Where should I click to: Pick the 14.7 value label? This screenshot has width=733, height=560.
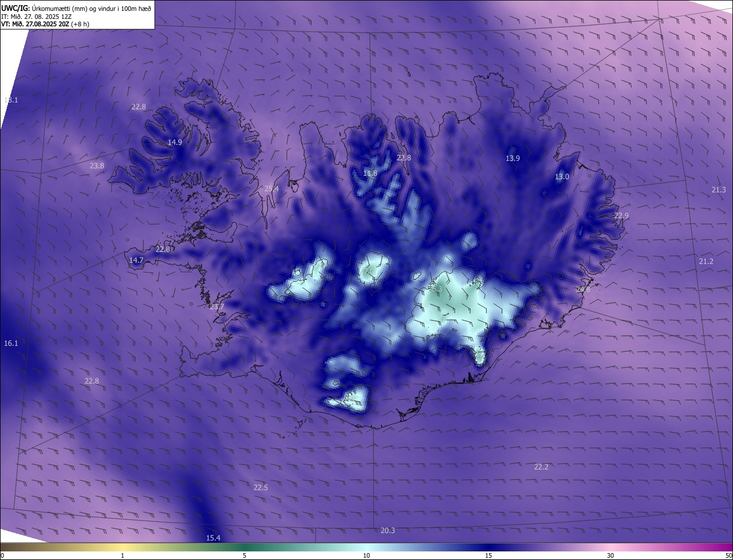tap(136, 260)
